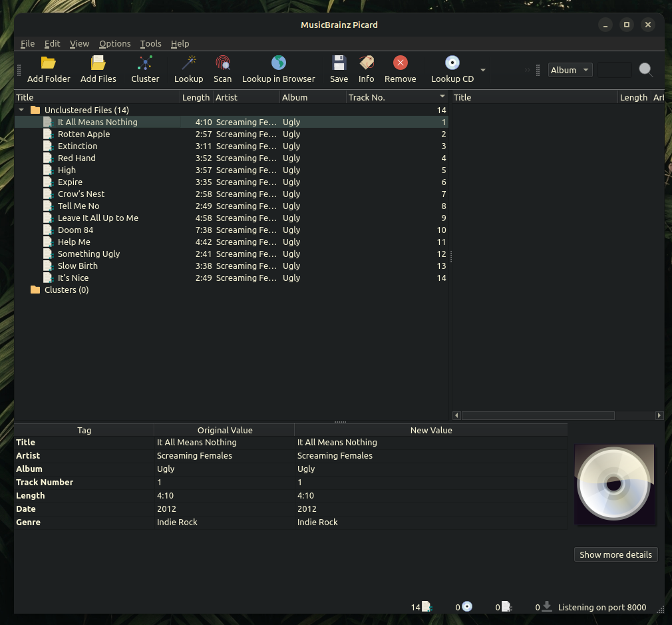Click the file icon next to Slow Birth
Screen dimensions: 672x625
49,266
